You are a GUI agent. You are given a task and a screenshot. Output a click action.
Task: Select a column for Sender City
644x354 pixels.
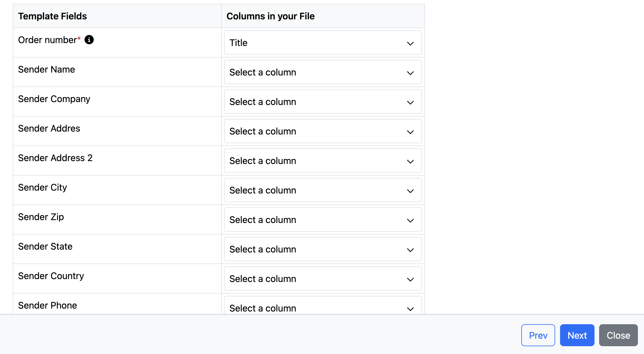(323, 190)
